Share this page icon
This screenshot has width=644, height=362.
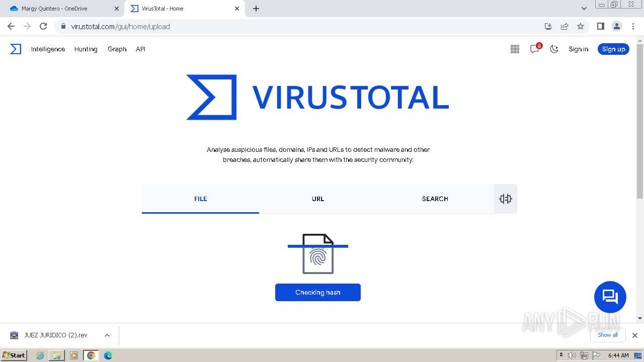point(565,26)
